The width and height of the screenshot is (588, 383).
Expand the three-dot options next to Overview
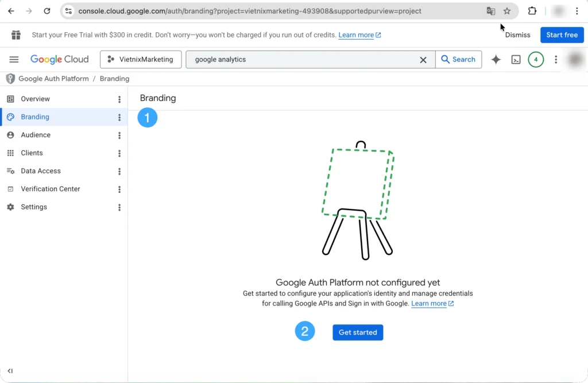point(119,99)
